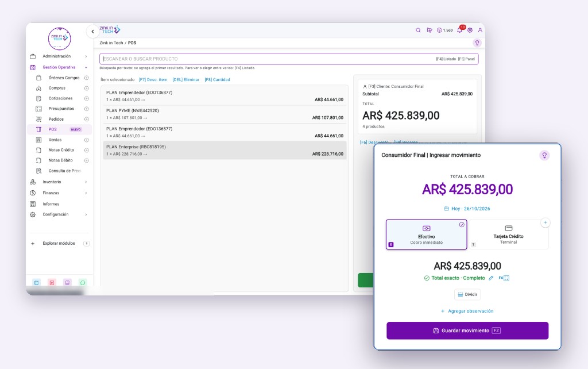
Task: Select the Efectivo payment method card
Action: 427,235
